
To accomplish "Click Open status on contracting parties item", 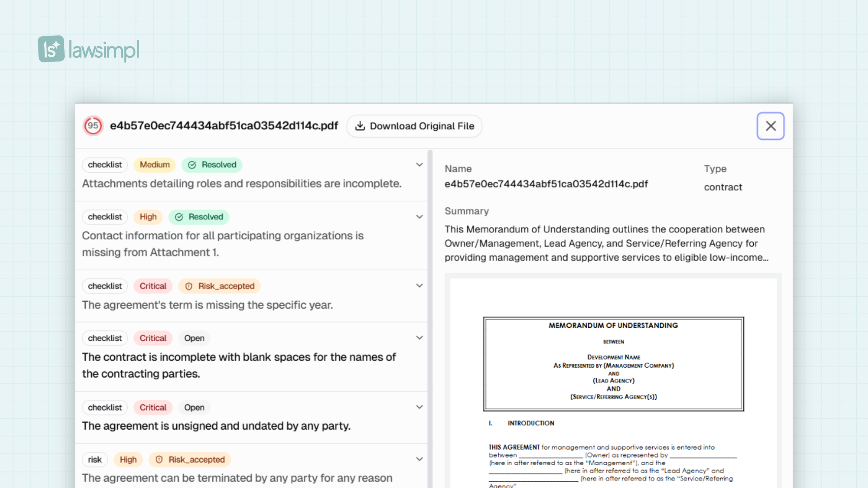I will coord(194,338).
